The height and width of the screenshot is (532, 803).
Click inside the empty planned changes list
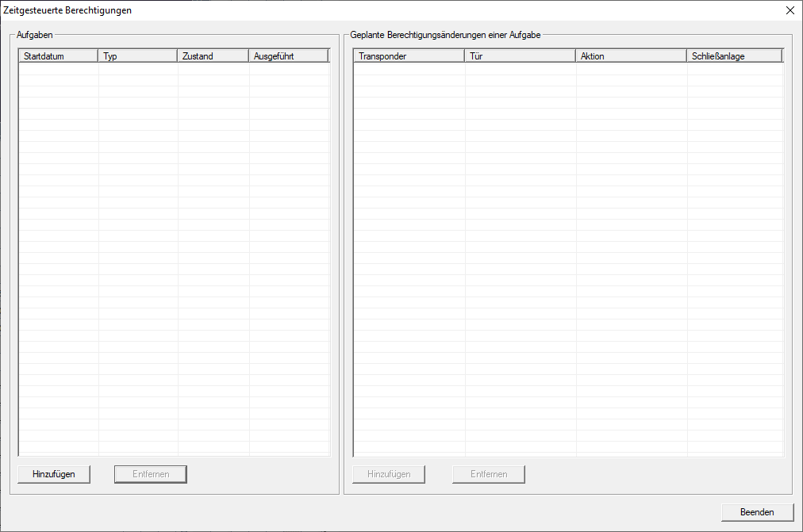[568, 262]
